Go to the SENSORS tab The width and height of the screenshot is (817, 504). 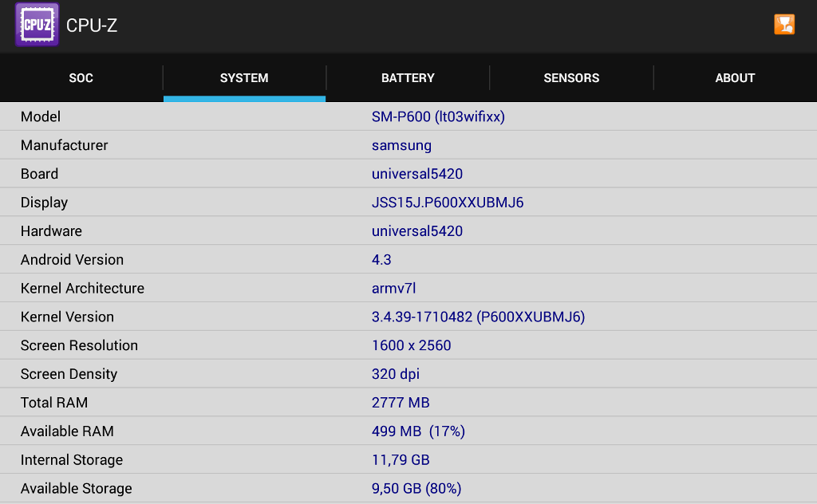tap(571, 78)
